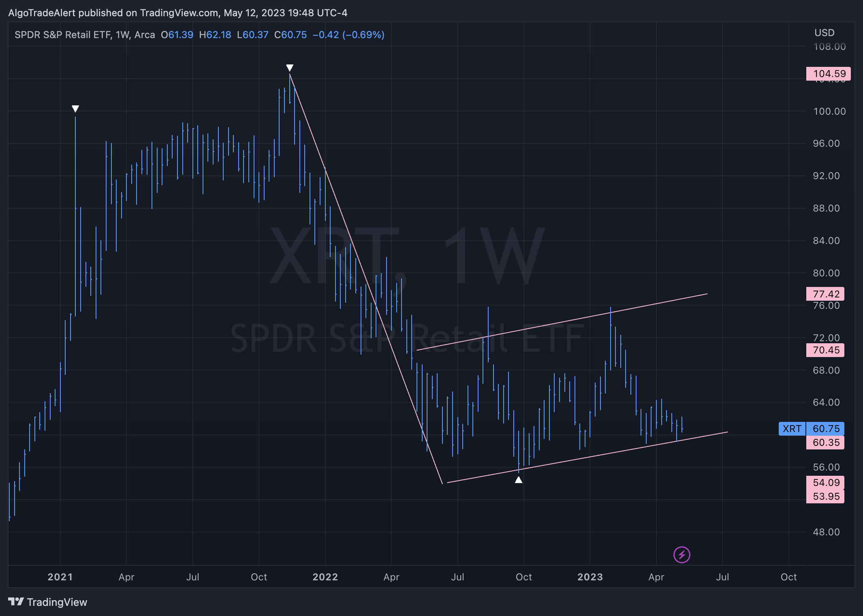Click the purple lightning bolt icon
Viewport: 863px width, 616px height.
coord(681,555)
